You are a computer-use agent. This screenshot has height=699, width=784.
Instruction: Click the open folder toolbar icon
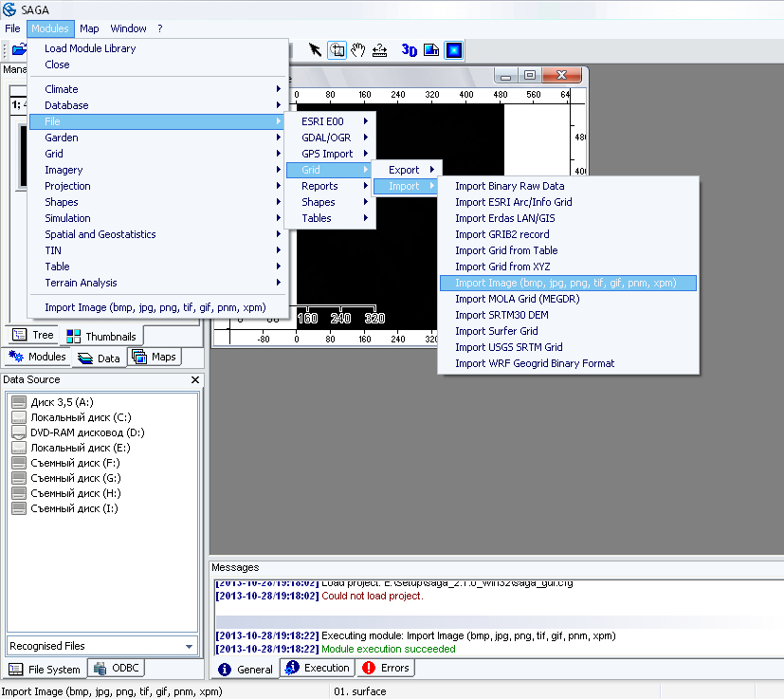coord(18,50)
